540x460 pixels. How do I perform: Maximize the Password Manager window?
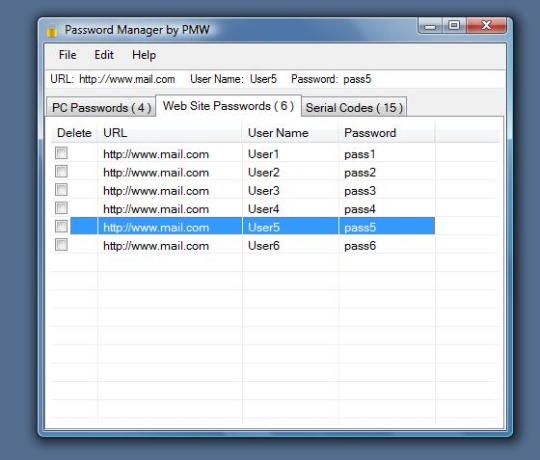454,25
